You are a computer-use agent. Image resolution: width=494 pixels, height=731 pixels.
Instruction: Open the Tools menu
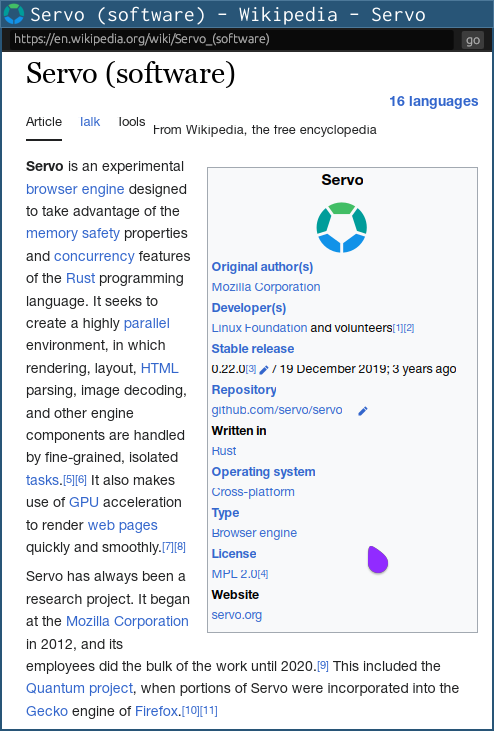click(131, 122)
